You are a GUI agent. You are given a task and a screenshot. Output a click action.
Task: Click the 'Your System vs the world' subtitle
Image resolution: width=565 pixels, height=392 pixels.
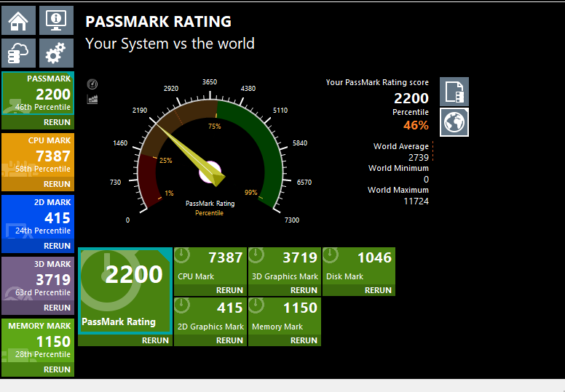click(x=170, y=44)
